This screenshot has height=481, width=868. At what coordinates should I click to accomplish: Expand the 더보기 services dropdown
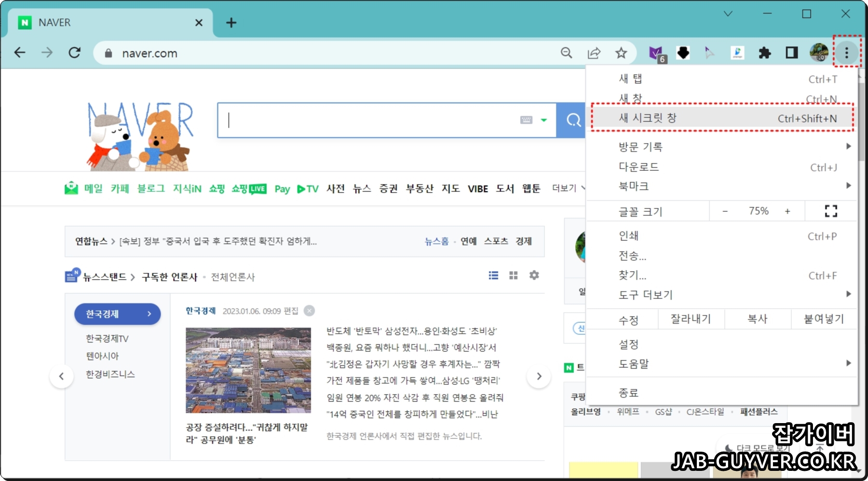tap(569, 188)
